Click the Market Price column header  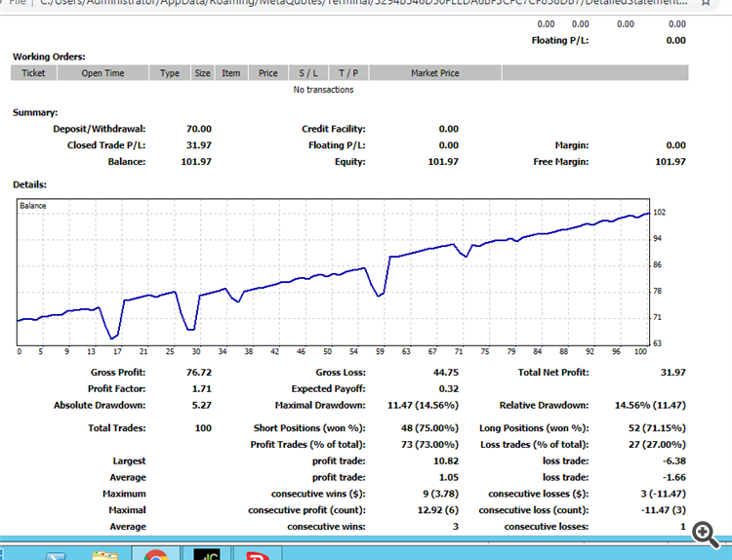coord(435,73)
